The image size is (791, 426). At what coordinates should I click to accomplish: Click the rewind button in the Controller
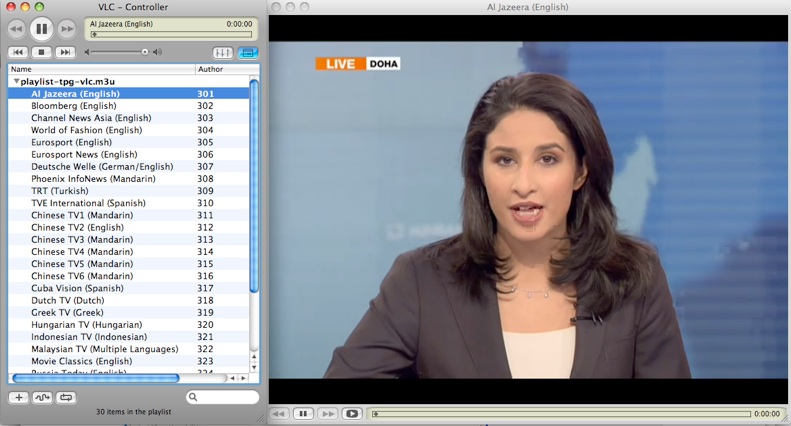(x=17, y=28)
